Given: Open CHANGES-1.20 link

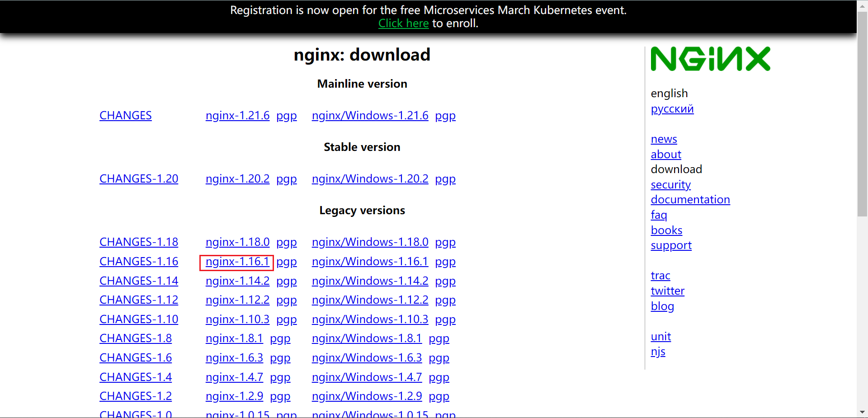Looking at the screenshot, I should [x=139, y=178].
